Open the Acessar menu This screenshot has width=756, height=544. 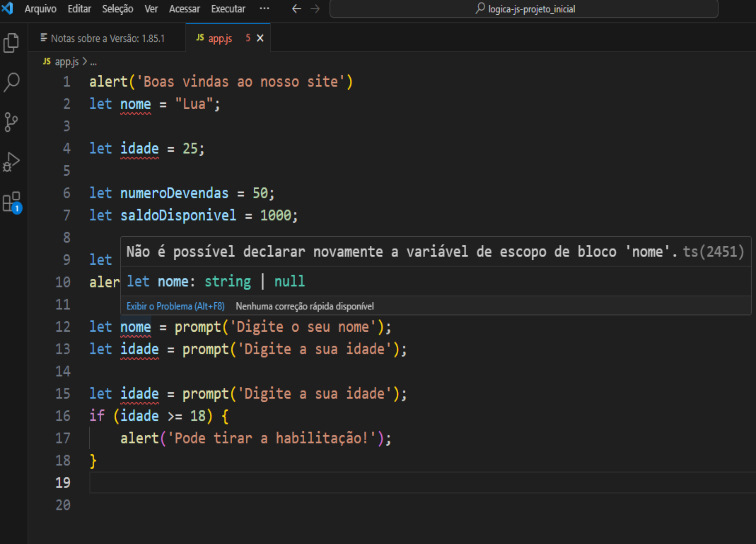(x=184, y=9)
